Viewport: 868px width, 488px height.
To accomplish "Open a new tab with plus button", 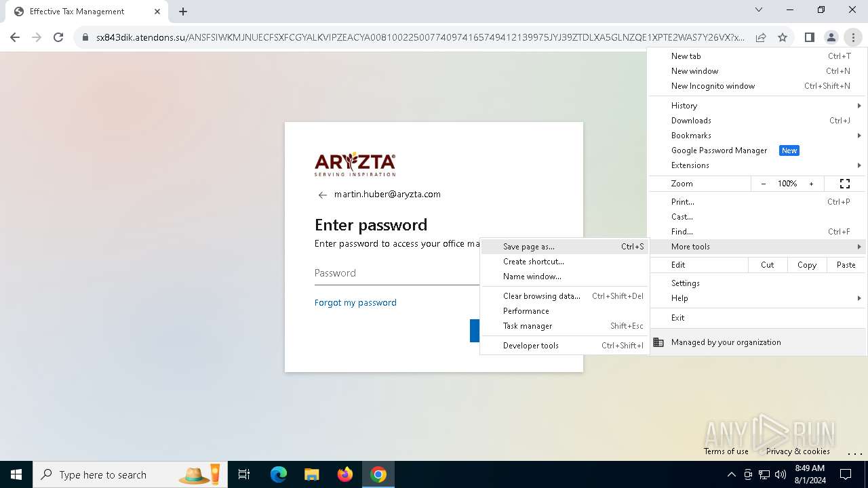I will (183, 12).
